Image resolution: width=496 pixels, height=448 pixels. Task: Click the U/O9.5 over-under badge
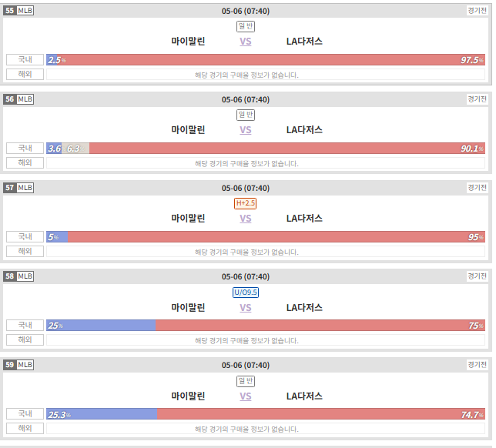[246, 293]
